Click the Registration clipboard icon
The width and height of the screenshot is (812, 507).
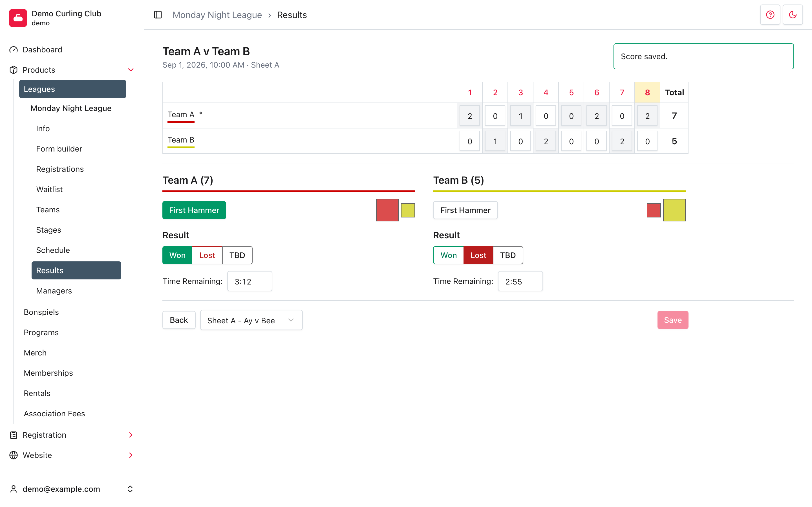pos(14,435)
